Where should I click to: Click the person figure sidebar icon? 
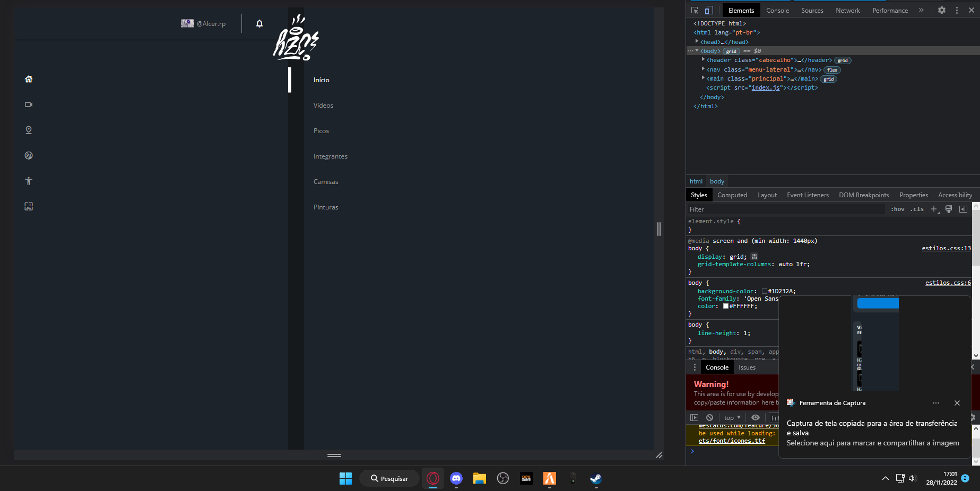(x=29, y=181)
